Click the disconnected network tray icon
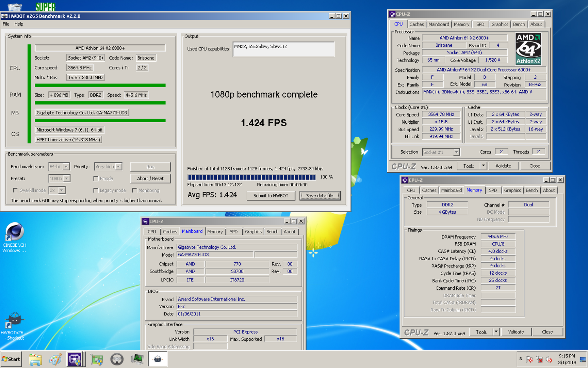Image resolution: width=588 pixels, height=368 pixels. coord(539,359)
